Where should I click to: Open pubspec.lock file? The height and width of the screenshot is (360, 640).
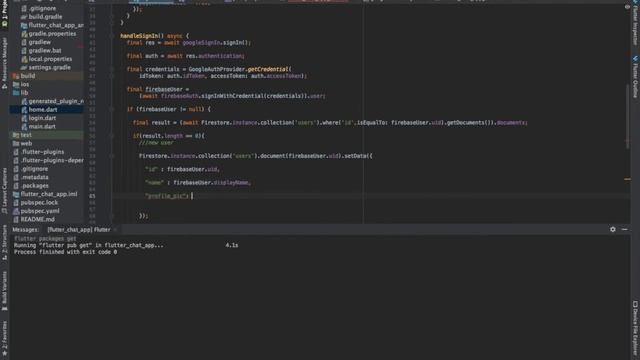39,203
